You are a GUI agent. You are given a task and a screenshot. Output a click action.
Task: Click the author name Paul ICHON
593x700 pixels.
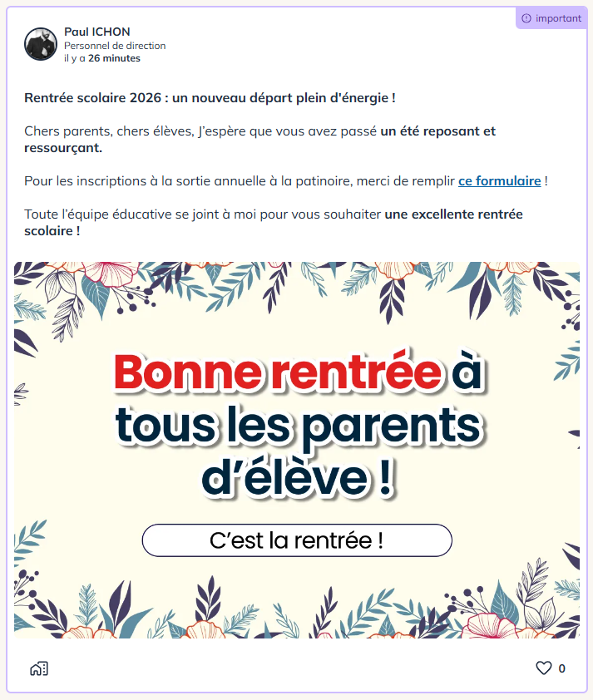click(x=96, y=32)
